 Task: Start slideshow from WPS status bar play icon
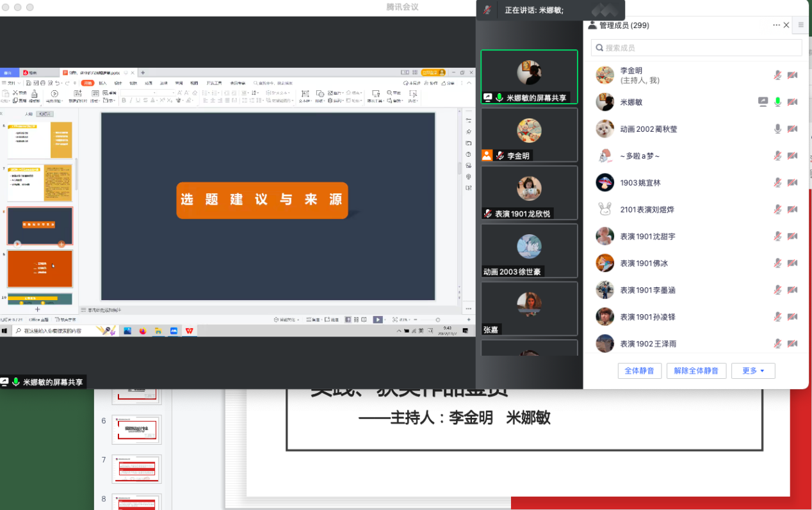tap(378, 319)
